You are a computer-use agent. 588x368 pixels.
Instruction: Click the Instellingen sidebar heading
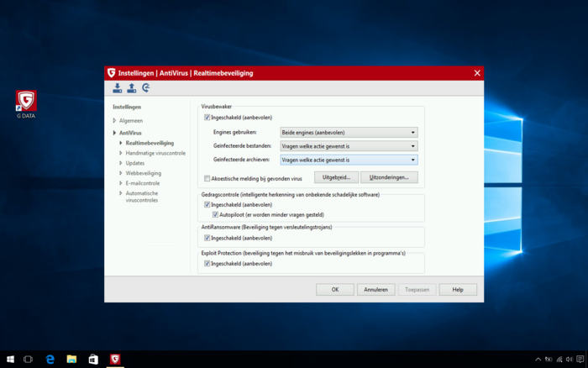pos(127,107)
